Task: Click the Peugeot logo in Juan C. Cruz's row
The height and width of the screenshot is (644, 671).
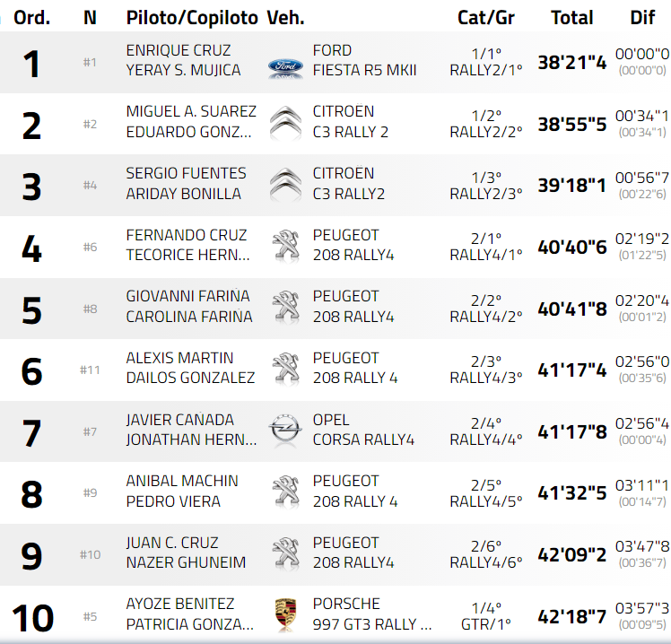Action: coord(285,553)
